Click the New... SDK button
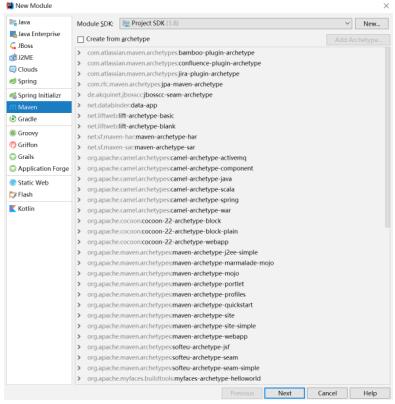The image size is (395, 404). (x=372, y=24)
